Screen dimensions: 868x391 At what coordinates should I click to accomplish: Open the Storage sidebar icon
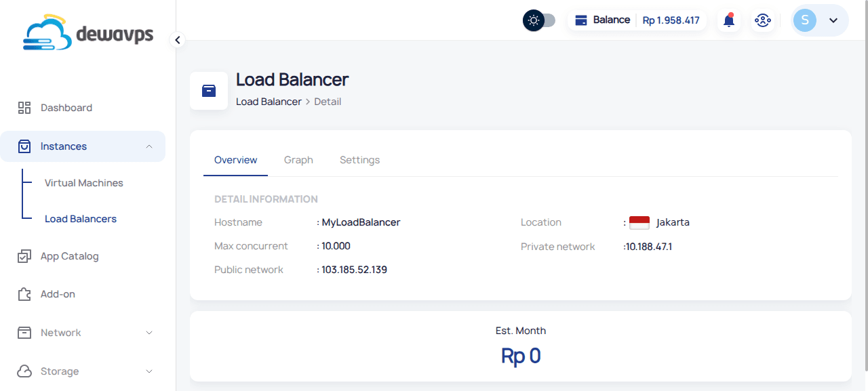pyautogui.click(x=24, y=371)
